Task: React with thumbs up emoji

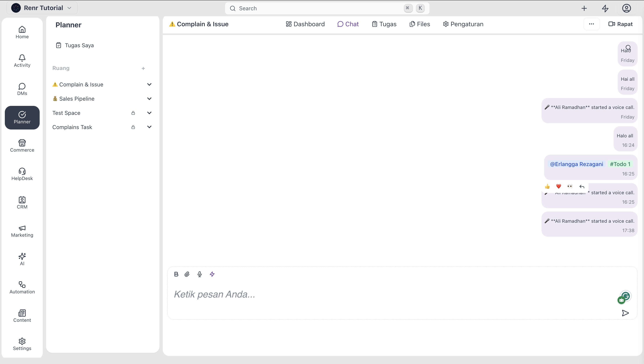Action: (547, 187)
